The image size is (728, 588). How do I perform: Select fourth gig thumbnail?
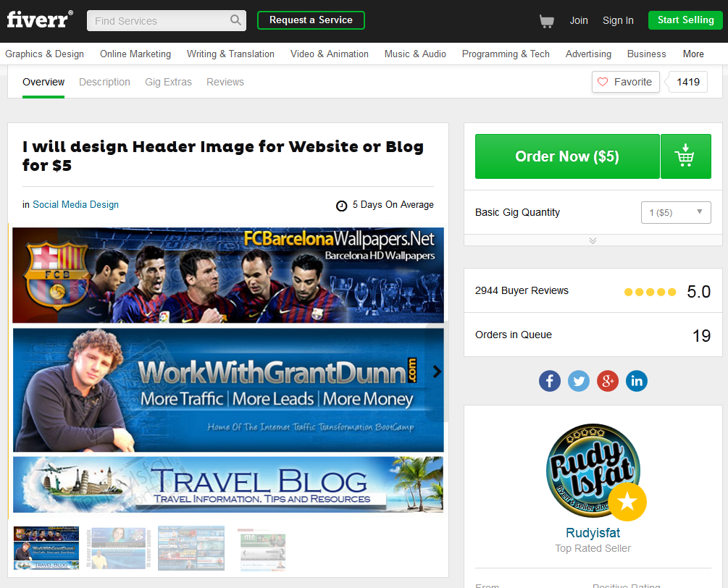pos(263,548)
